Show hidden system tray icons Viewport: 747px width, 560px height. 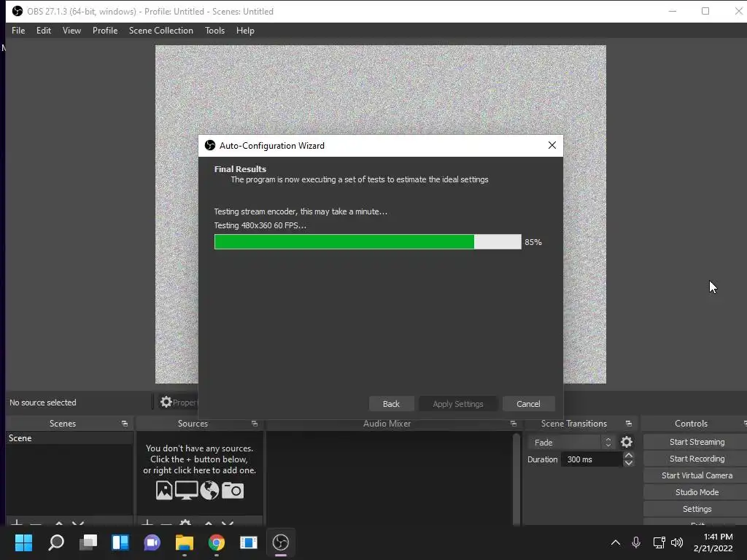[x=616, y=542]
